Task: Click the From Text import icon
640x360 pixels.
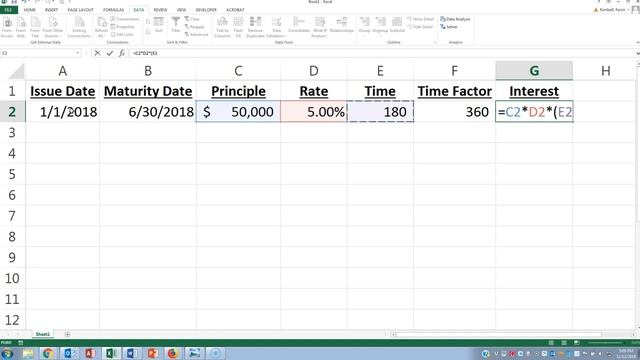Action: [35, 27]
